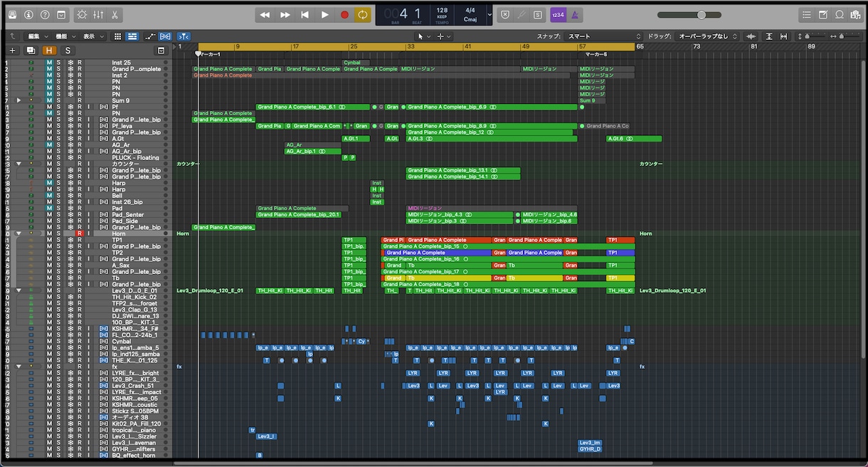
Task: Click the Go to Beginning button
Action: [305, 14]
